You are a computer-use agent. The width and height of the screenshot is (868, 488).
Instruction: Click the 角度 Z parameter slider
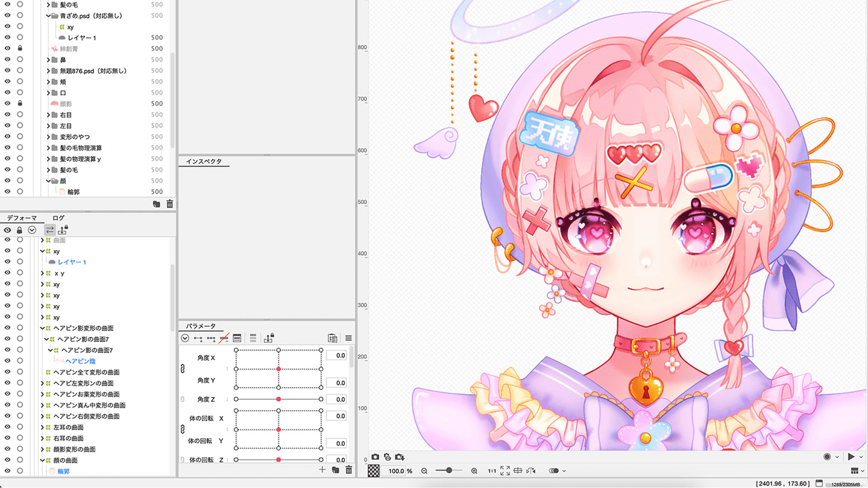point(278,399)
